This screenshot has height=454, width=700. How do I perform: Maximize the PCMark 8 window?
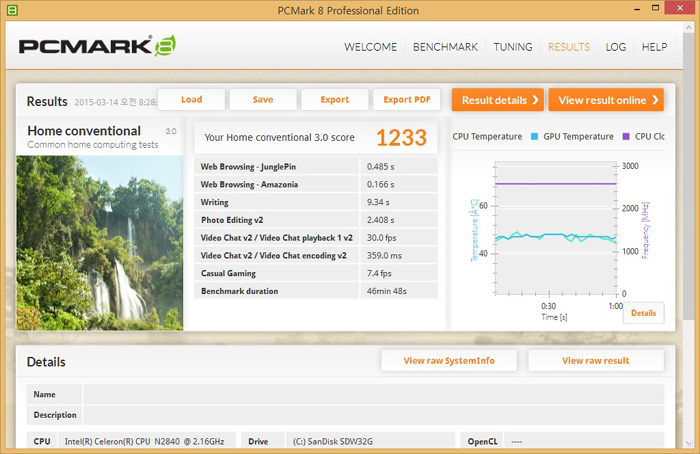click(655, 8)
